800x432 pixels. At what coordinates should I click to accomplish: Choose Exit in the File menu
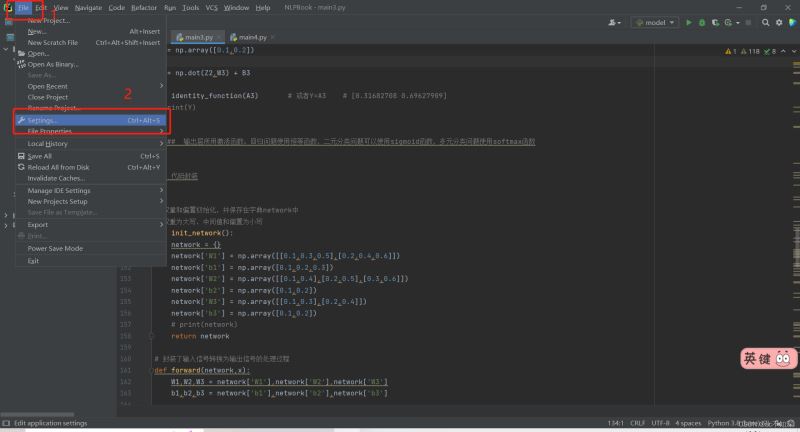point(91,261)
